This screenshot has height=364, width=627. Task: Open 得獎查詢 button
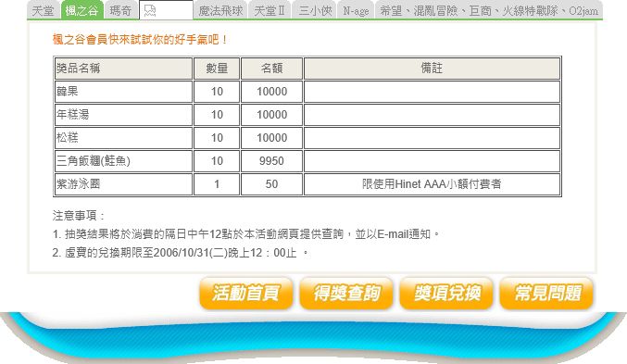pyautogui.click(x=345, y=294)
